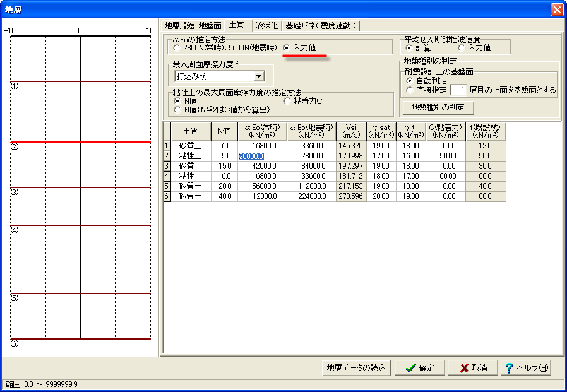567x392 pixels.
Task: Select row header 5 in the soil table
Action: click(x=167, y=186)
